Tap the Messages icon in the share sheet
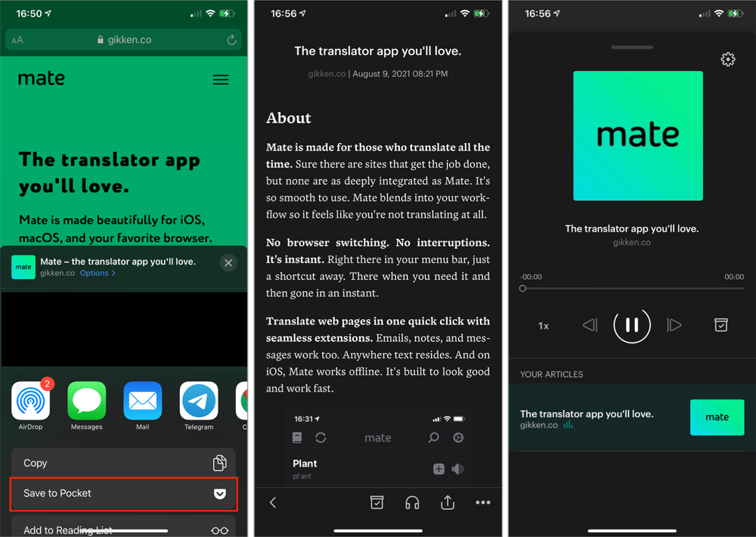This screenshot has height=537, width=756. click(86, 402)
